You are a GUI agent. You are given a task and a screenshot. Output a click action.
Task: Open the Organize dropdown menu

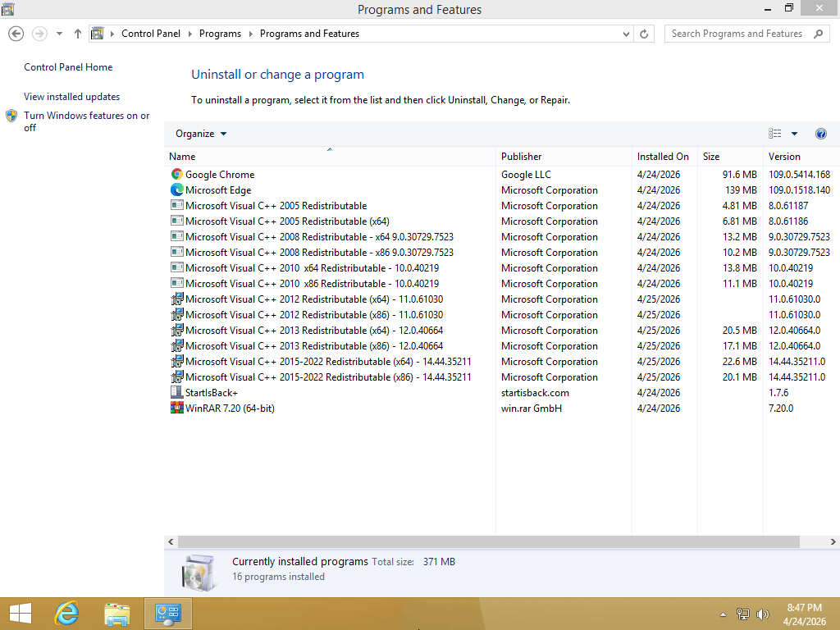tap(201, 134)
